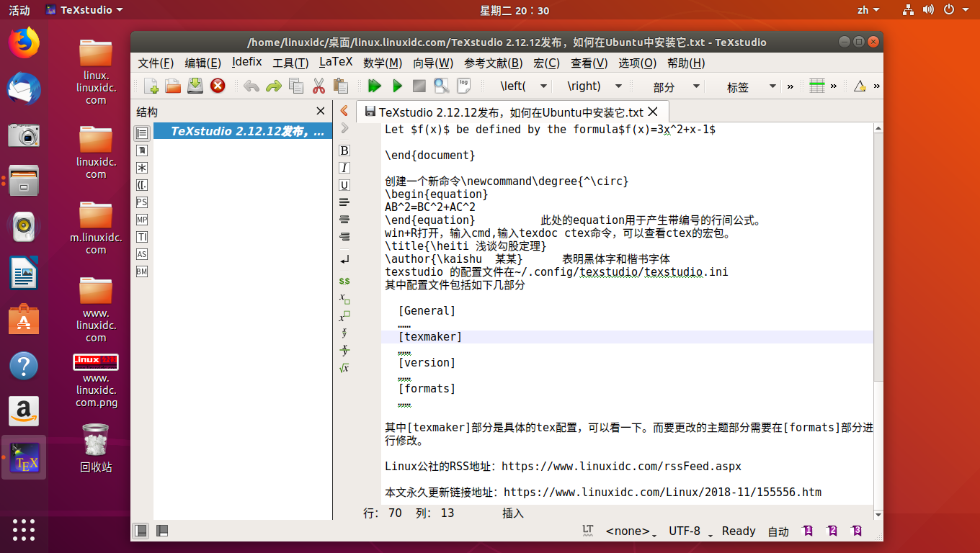Open the 文件(F) menu
This screenshot has height=553, width=980.
click(156, 63)
